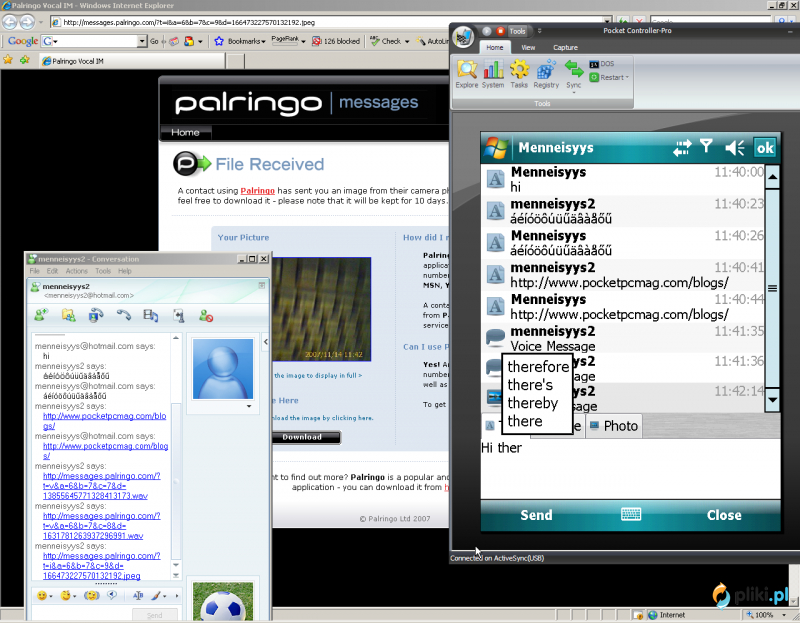The width and height of the screenshot is (800, 623).
Task: Select the Palringo Vocal IM browser tab
Action: pyautogui.click(x=133, y=61)
